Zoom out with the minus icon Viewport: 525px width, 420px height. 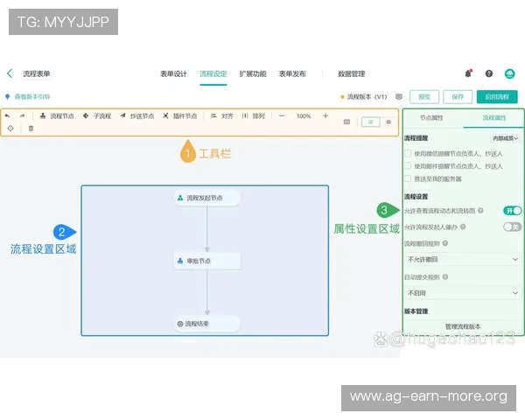pyautogui.click(x=282, y=115)
